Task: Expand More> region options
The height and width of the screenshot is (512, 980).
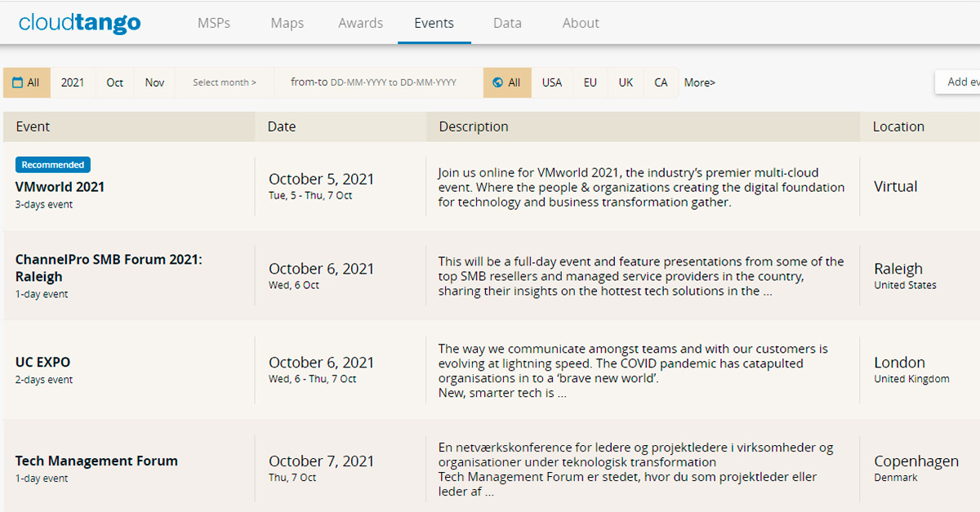Action: tap(700, 82)
